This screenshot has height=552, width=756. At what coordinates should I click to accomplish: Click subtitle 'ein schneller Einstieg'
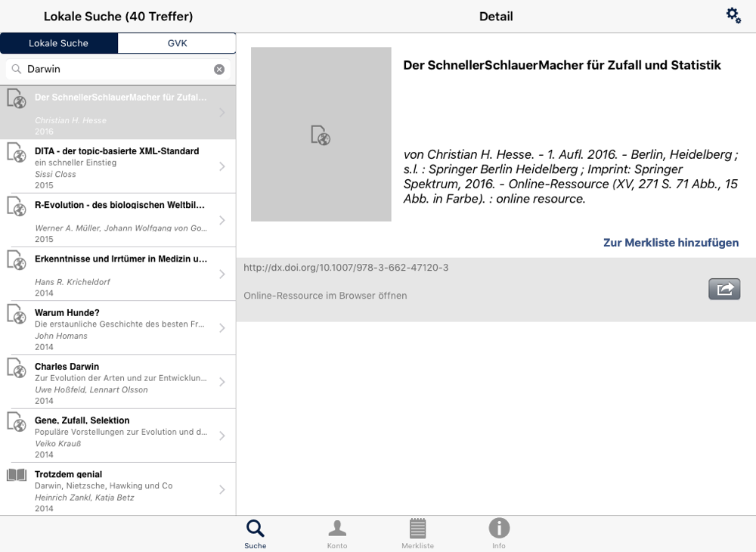(75, 163)
